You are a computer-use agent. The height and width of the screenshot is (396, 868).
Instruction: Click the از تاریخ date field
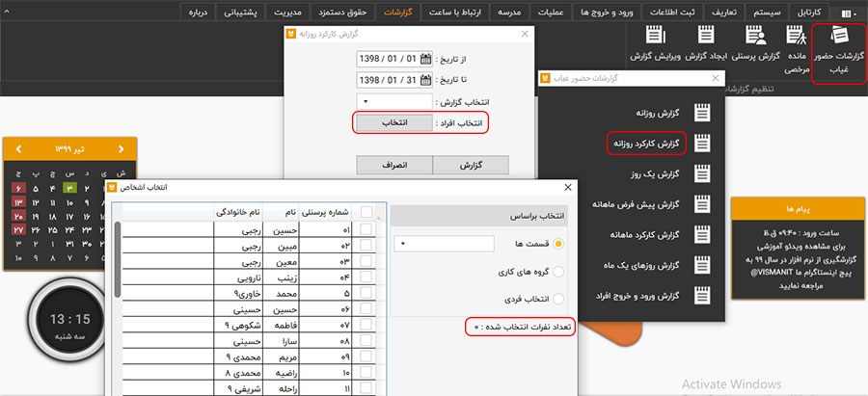tap(394, 59)
